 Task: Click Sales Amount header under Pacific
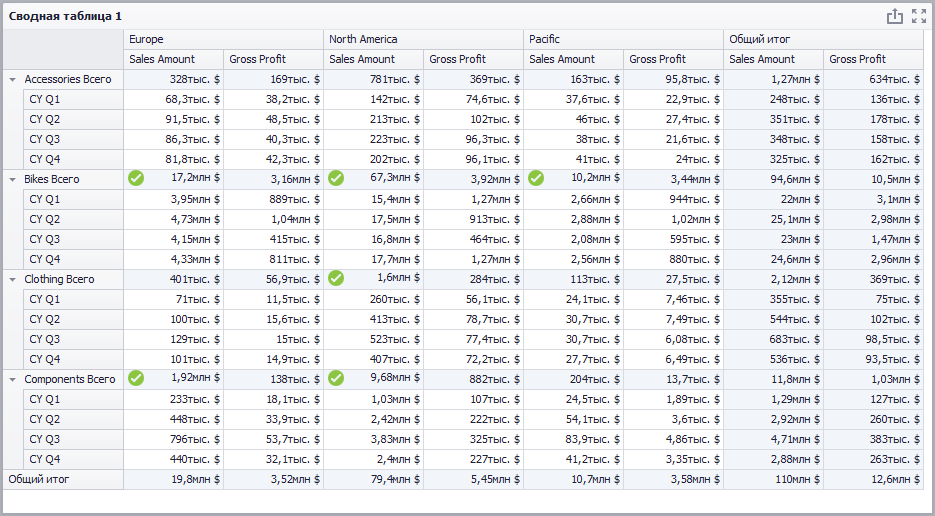pos(573,59)
